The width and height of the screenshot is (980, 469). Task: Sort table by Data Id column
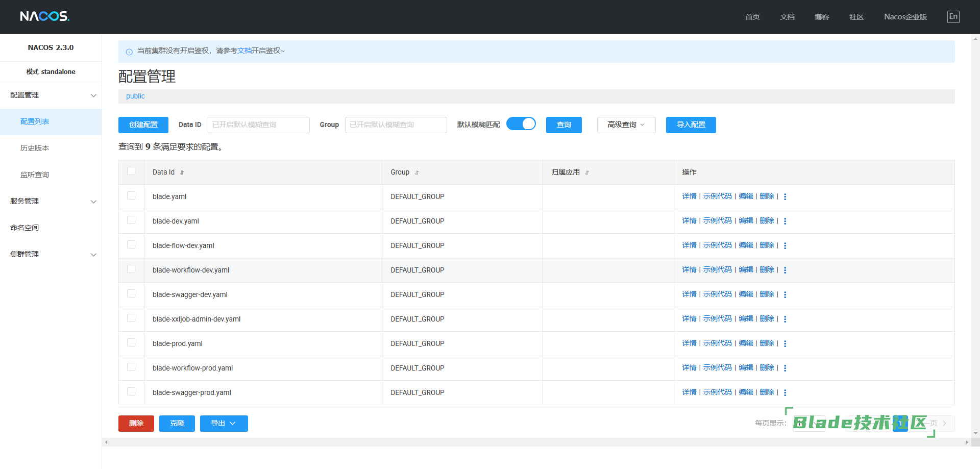click(182, 172)
